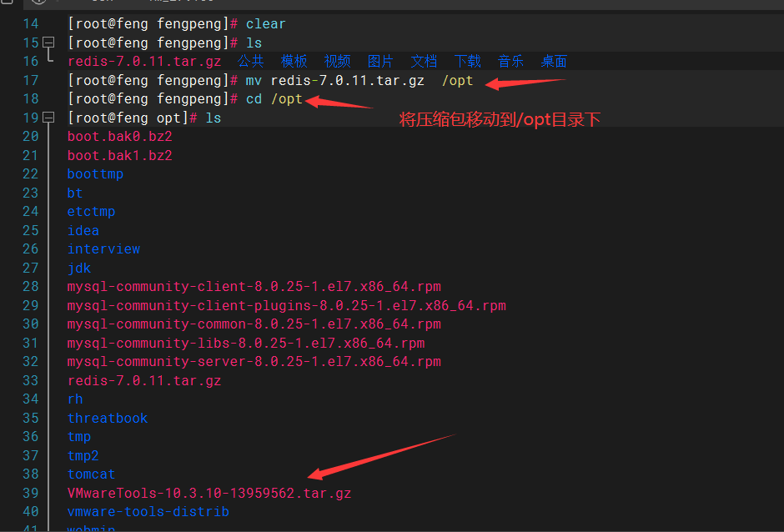Viewport: 784px width, 532px height.
Task: Click the mysql-community-client-plugins rpm entry
Action: [x=287, y=305]
